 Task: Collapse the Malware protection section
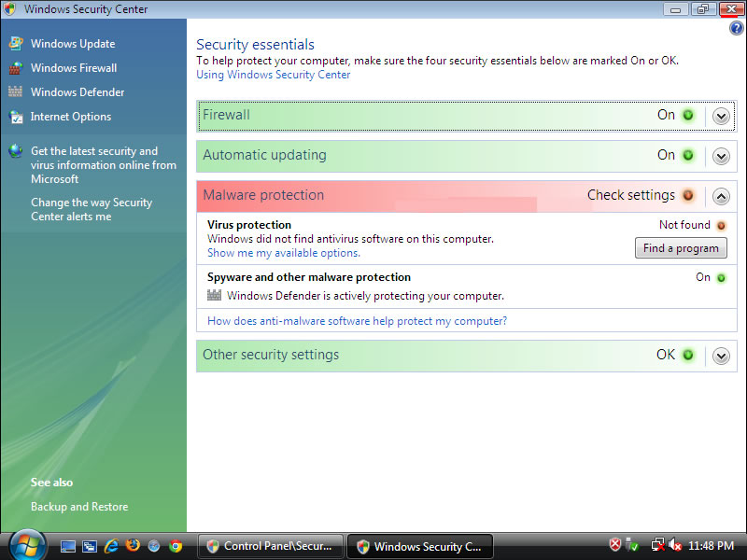[x=720, y=196]
